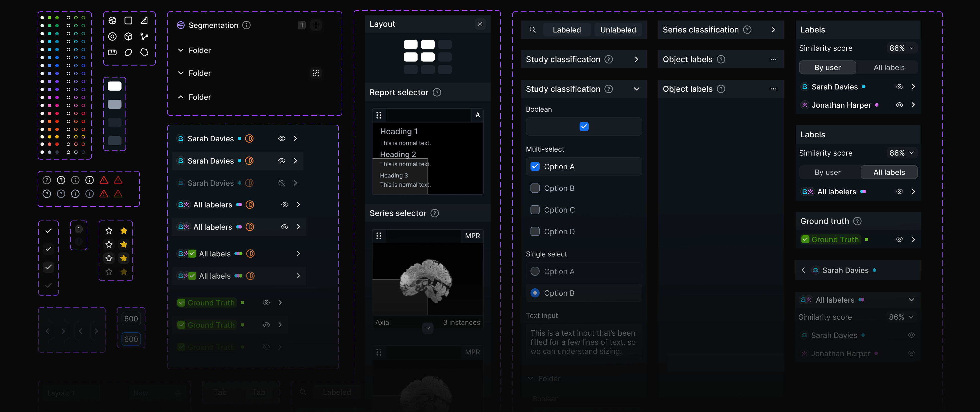This screenshot has width=980, height=412.
Task: Click the 600 field with the blue outline
Action: pos(131,339)
